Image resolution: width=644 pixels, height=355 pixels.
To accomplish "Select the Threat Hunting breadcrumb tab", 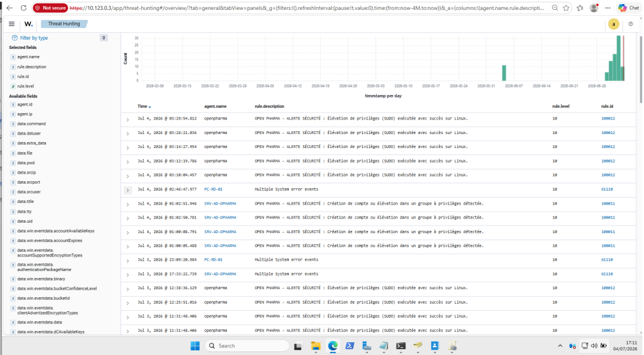I will [64, 24].
